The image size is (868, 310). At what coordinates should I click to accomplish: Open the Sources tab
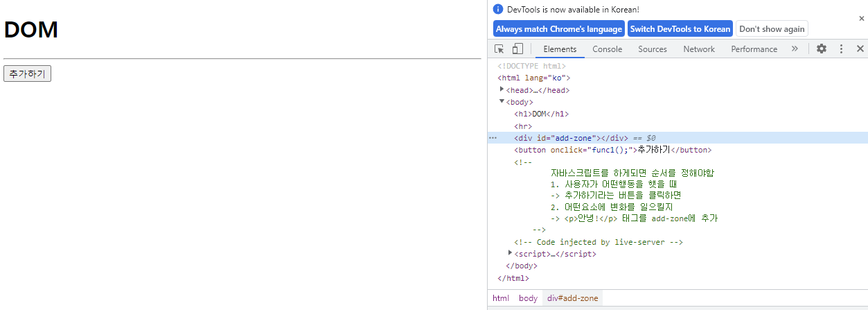[x=653, y=49]
